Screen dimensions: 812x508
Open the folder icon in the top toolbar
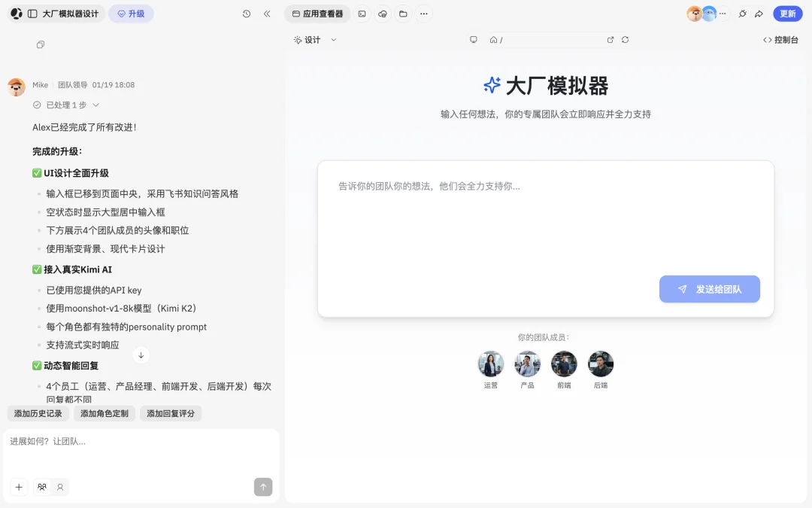pyautogui.click(x=404, y=14)
